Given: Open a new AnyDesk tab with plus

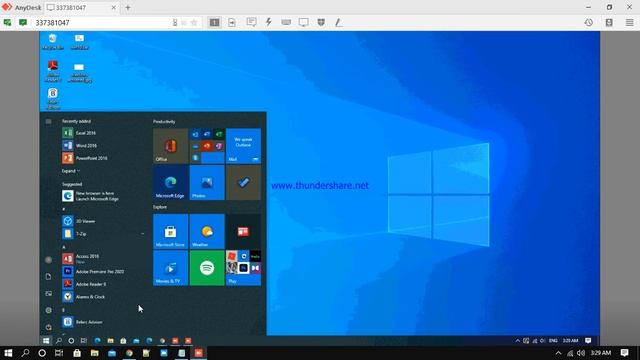Looking at the screenshot, I should pyautogui.click(x=128, y=7).
